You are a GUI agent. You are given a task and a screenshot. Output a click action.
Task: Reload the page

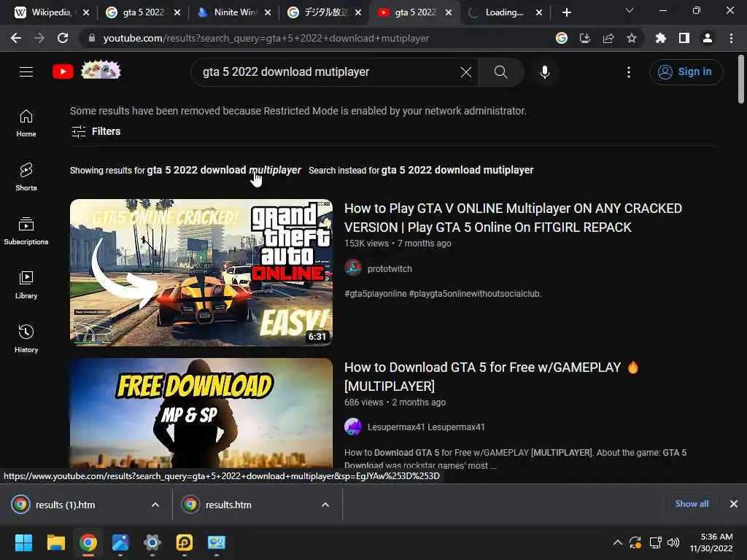click(x=63, y=38)
